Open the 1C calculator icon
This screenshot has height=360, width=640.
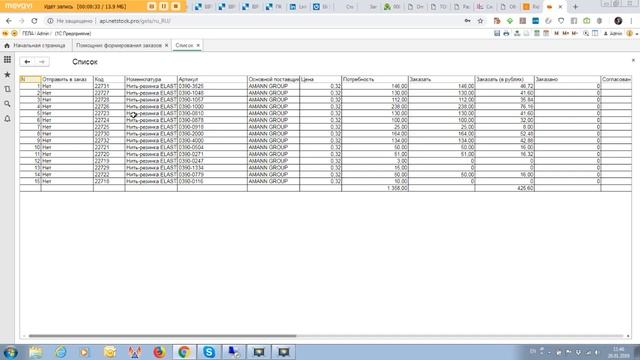[x=537, y=33]
